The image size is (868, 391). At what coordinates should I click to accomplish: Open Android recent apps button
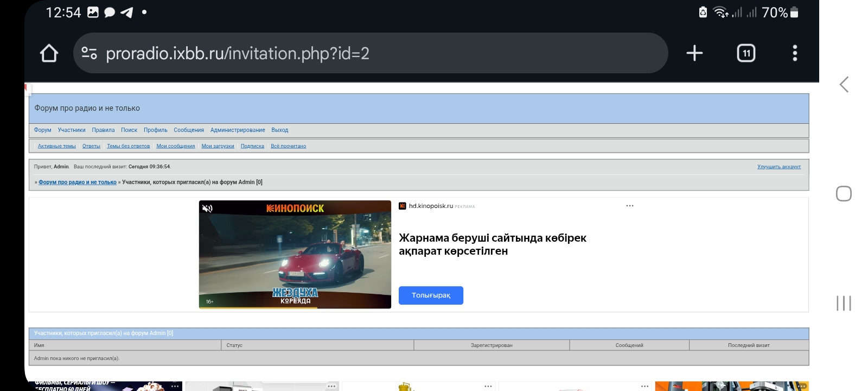pyautogui.click(x=844, y=303)
